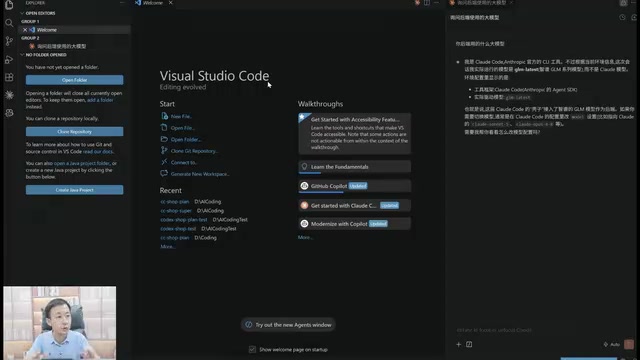Close the Claude chat tab
Screen dimensions: 640x360
(x=511, y=3)
